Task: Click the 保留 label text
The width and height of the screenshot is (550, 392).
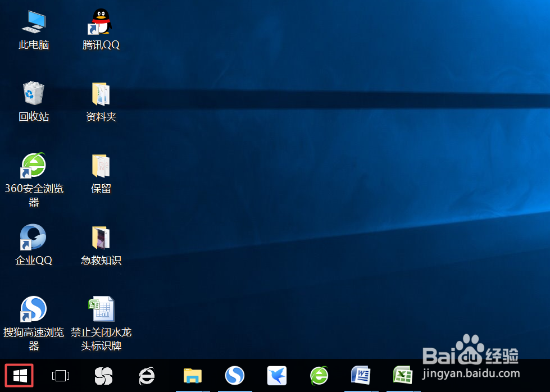Action: pos(101,189)
